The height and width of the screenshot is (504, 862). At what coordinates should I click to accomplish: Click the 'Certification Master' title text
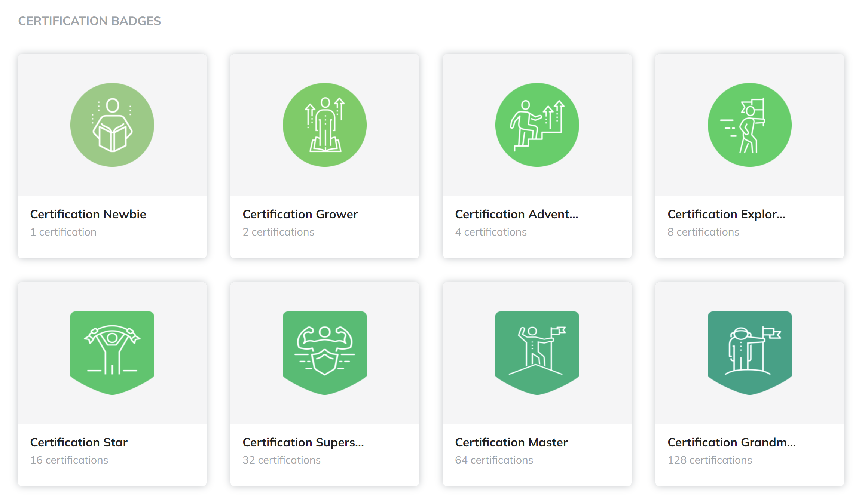511,442
